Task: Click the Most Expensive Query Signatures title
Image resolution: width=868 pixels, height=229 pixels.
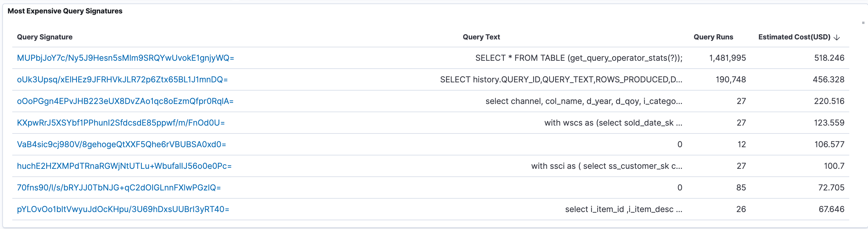Action: click(65, 11)
